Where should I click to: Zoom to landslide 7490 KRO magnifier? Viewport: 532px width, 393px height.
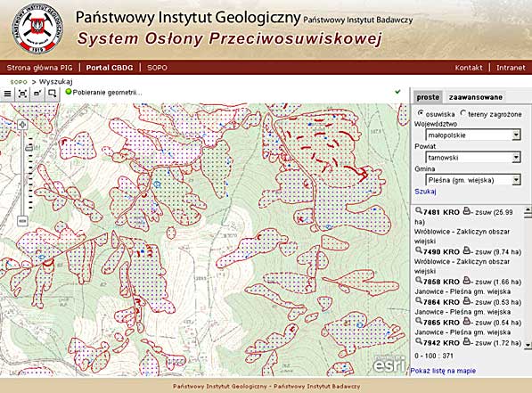[419, 250]
